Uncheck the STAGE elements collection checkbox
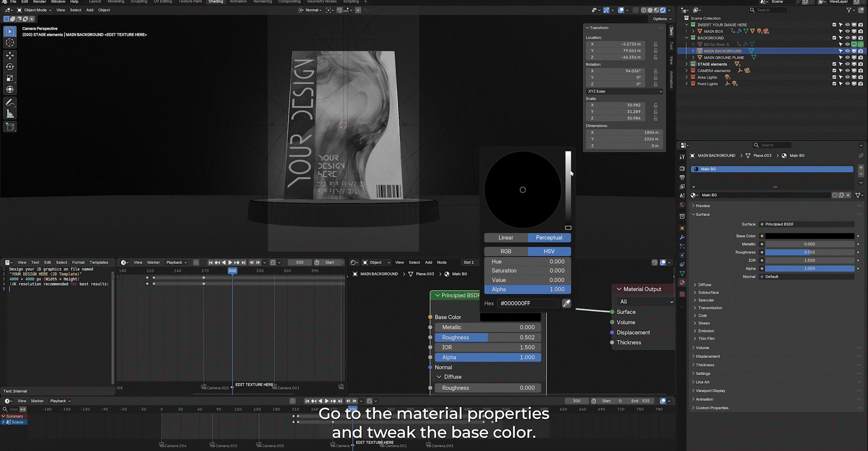Image resolution: width=868 pixels, height=451 pixels. (834, 64)
